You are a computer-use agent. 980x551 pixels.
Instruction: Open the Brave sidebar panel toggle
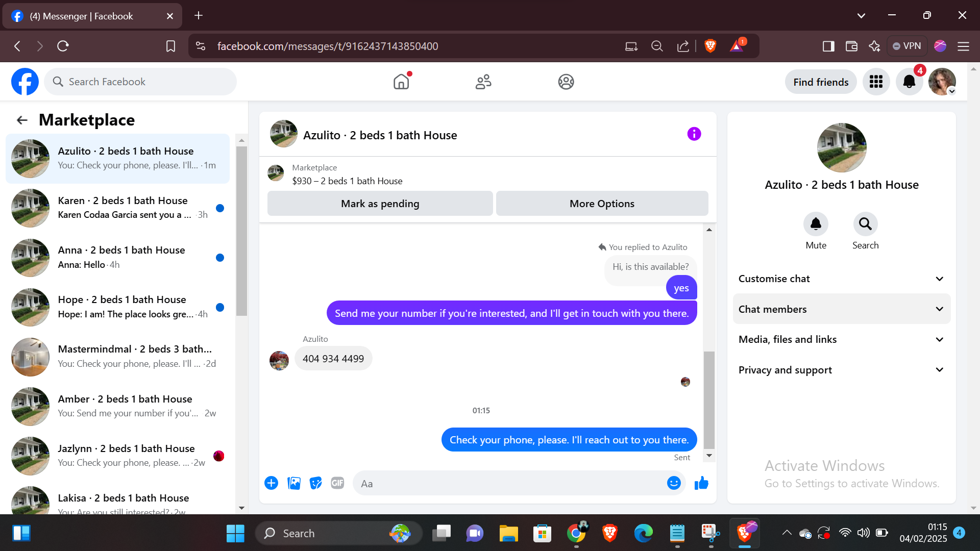(x=828, y=46)
